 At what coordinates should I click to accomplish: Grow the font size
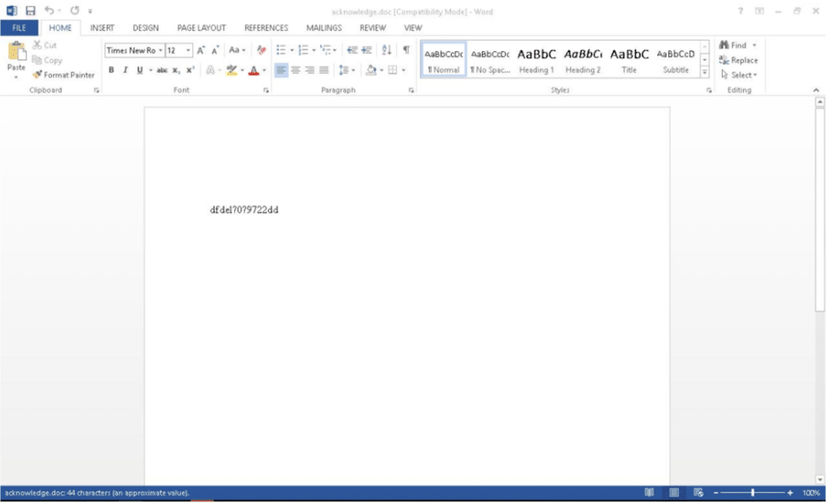201,50
